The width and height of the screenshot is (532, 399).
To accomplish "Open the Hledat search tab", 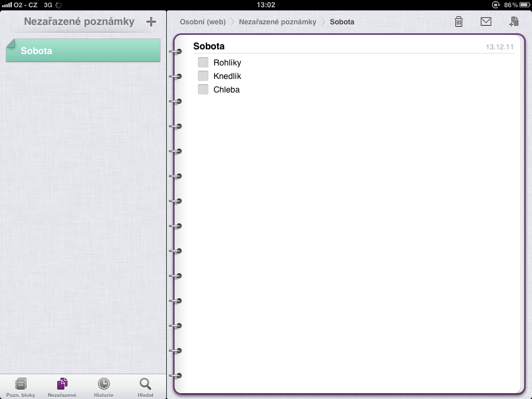I will 145,388.
